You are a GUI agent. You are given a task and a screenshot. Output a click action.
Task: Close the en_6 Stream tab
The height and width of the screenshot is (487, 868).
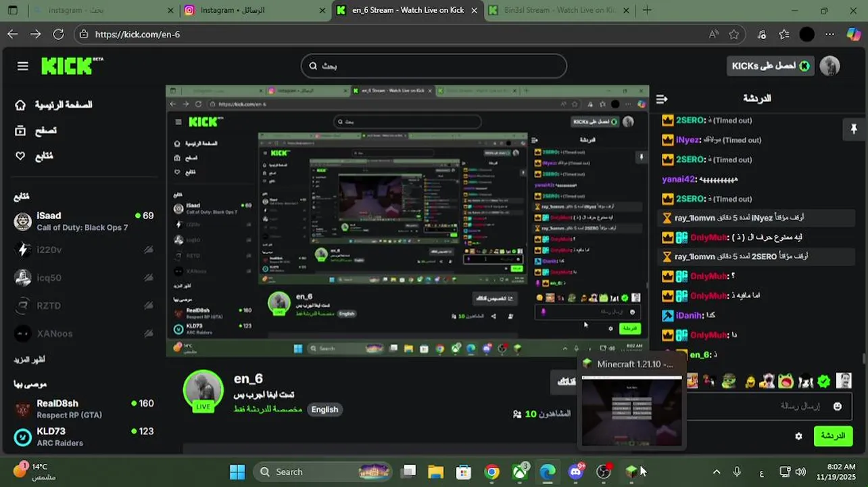point(475,10)
